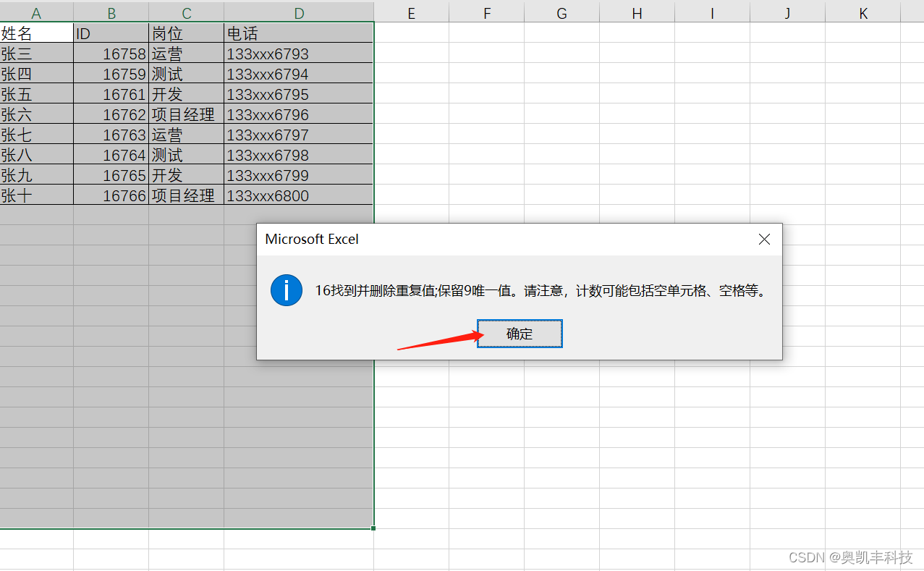
Task: Click 运营 in 张七's row
Action: [187, 135]
